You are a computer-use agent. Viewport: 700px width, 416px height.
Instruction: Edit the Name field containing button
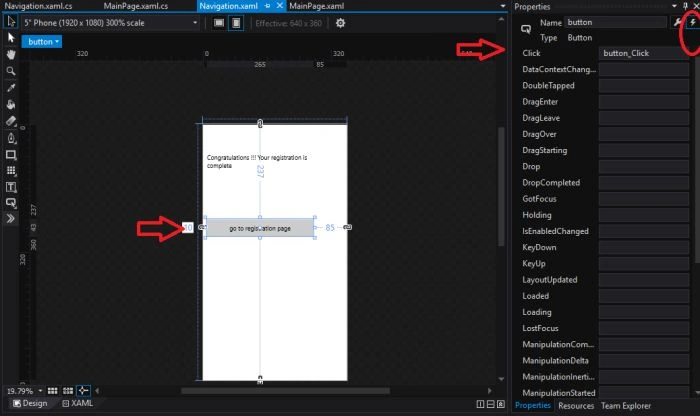tap(616, 22)
